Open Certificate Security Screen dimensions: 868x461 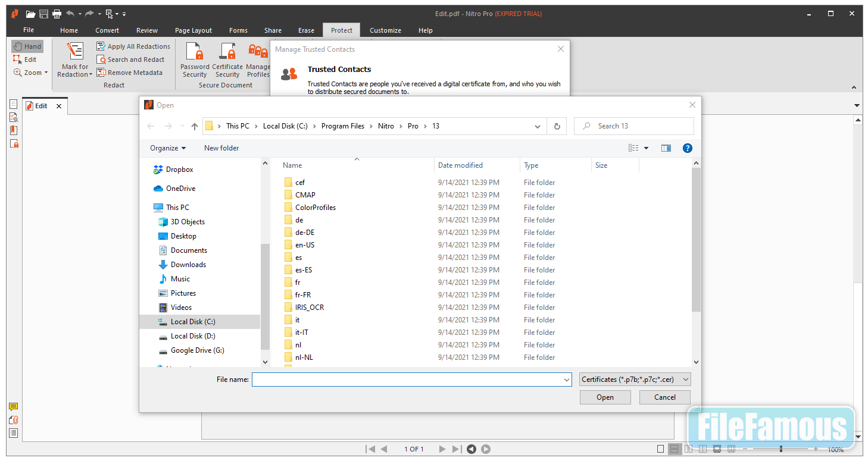pyautogui.click(x=227, y=59)
